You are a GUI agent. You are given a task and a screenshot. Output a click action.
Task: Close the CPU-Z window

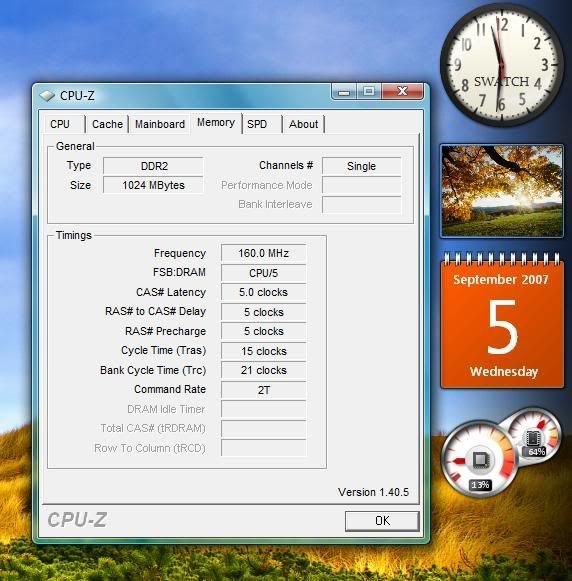click(x=402, y=92)
